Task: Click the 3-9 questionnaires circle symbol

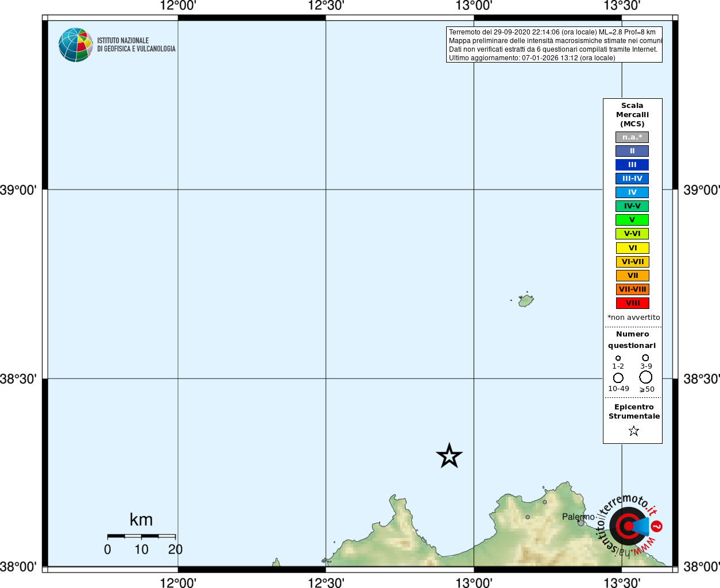Action: tap(645, 358)
